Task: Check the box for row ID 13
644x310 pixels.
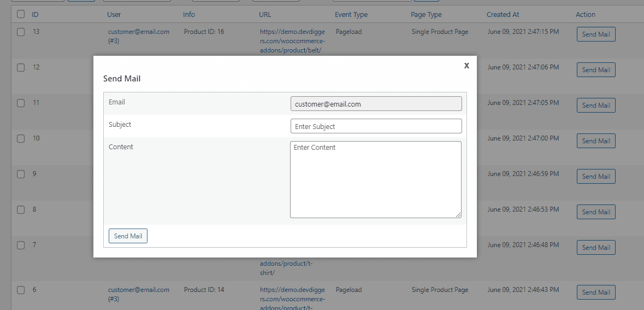Action: [x=21, y=32]
